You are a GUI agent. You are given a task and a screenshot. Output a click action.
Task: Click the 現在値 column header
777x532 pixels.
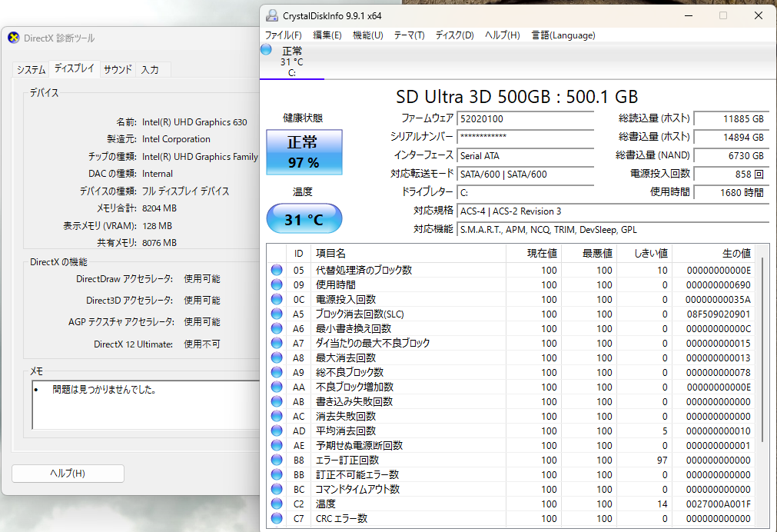pyautogui.click(x=533, y=254)
